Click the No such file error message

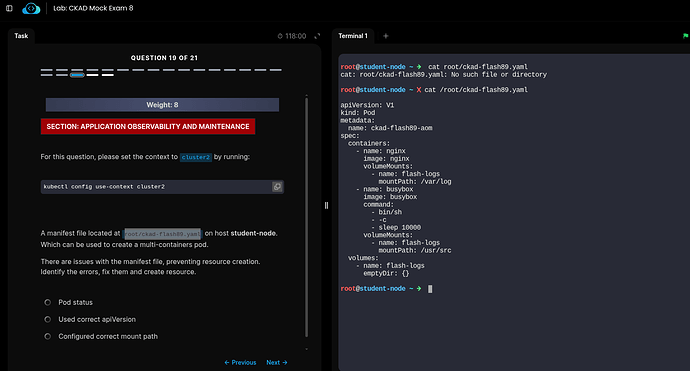point(444,75)
